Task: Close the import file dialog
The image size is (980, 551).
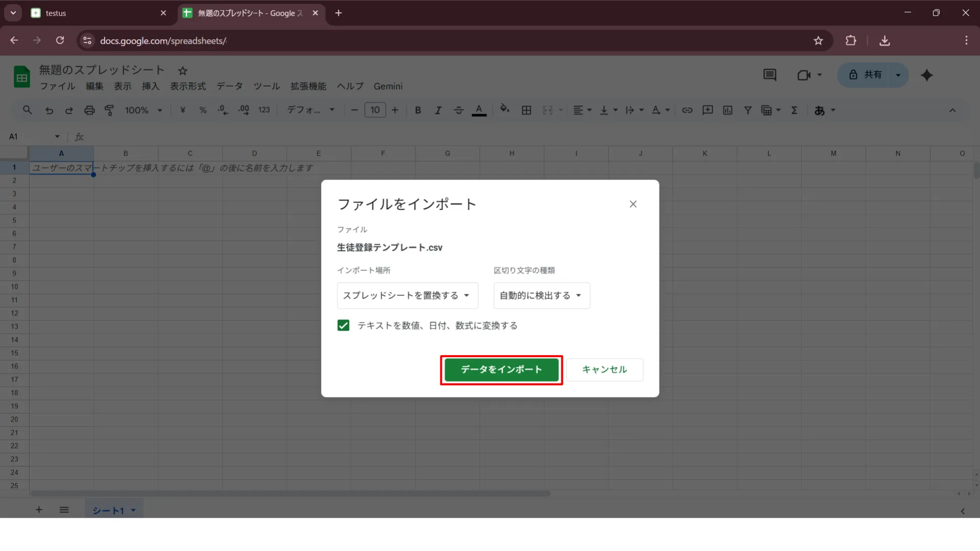Action: pos(633,204)
